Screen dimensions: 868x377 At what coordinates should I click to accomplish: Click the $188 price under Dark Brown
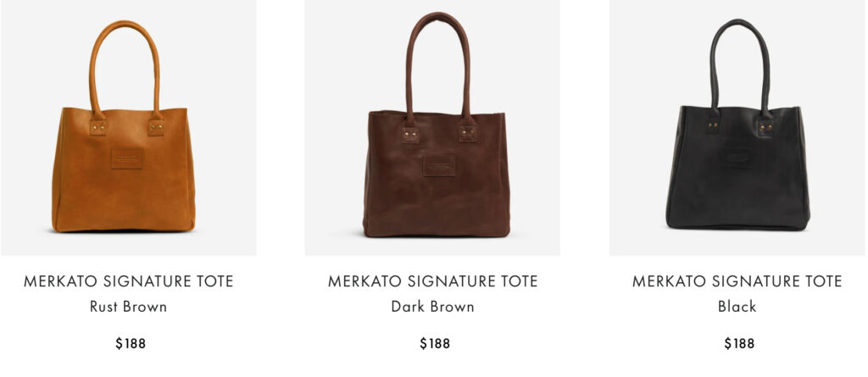click(435, 343)
